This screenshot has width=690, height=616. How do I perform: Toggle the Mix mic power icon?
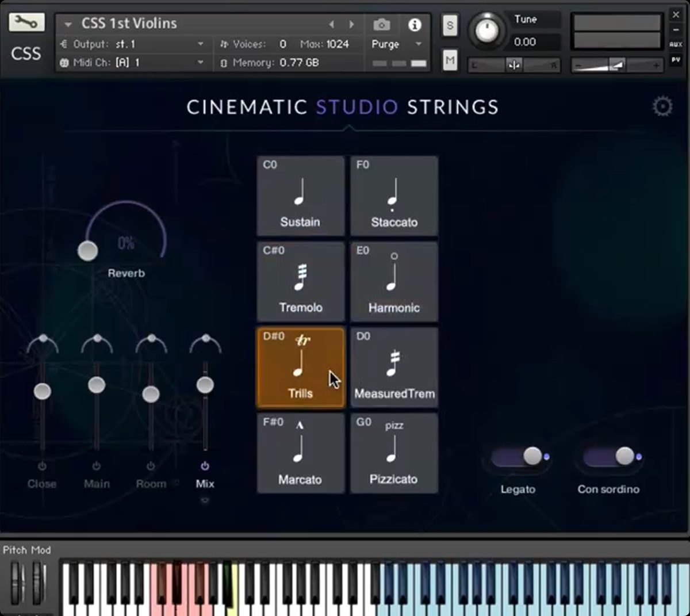click(205, 466)
